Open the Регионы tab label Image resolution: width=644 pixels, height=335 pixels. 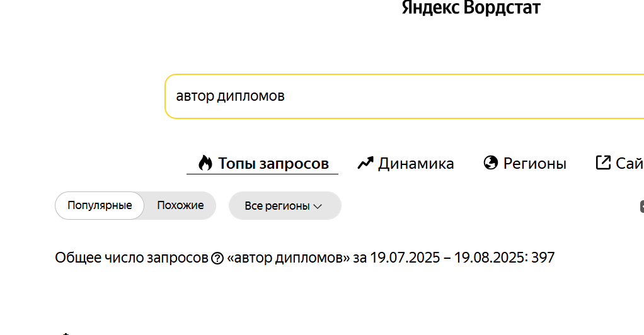pyautogui.click(x=535, y=163)
